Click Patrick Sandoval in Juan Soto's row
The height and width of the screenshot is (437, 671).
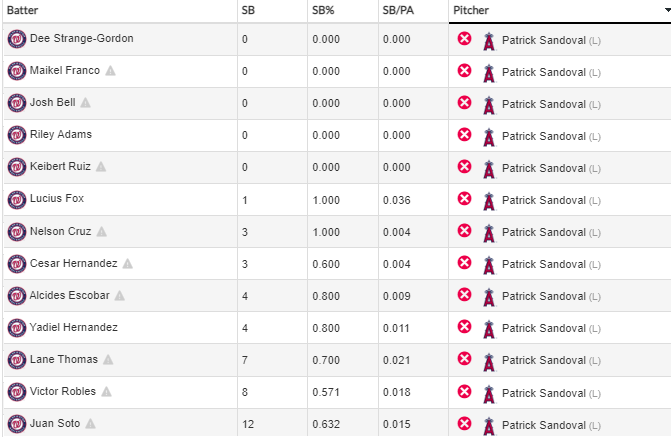[x=543, y=424]
